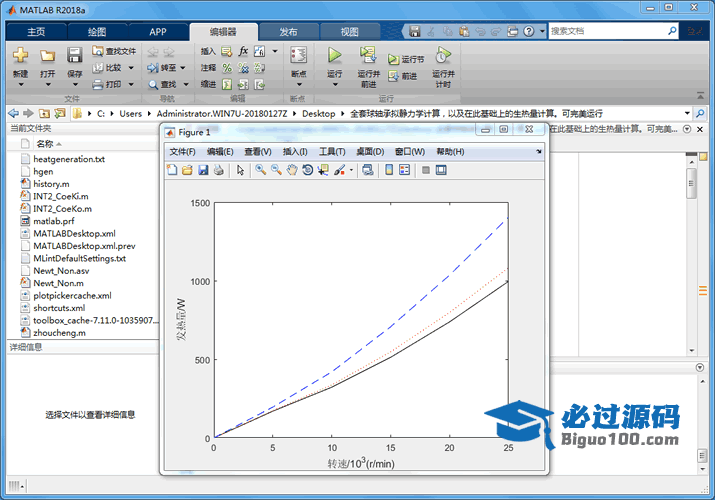Click Save Figure icon in Figure 1 toolbar

(x=203, y=170)
